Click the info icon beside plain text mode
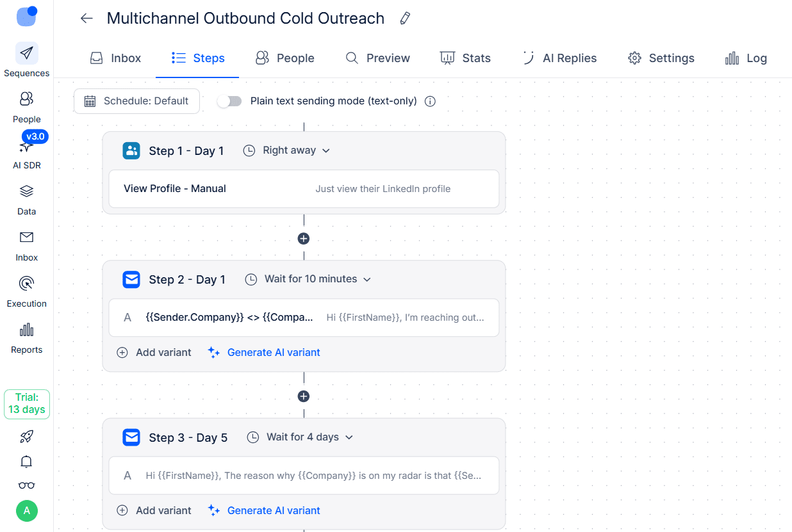The image size is (792, 532). coord(431,101)
